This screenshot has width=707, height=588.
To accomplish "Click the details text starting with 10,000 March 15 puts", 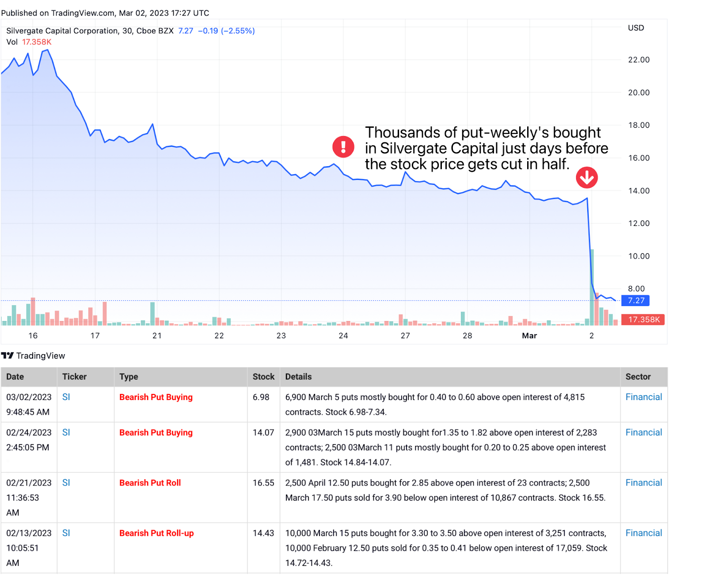I will [x=446, y=548].
